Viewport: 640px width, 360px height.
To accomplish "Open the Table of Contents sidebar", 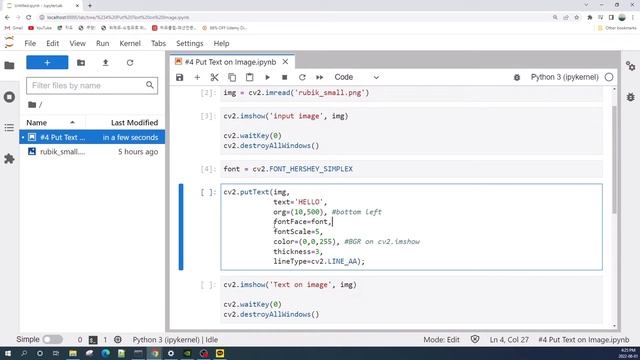I will click(9, 128).
